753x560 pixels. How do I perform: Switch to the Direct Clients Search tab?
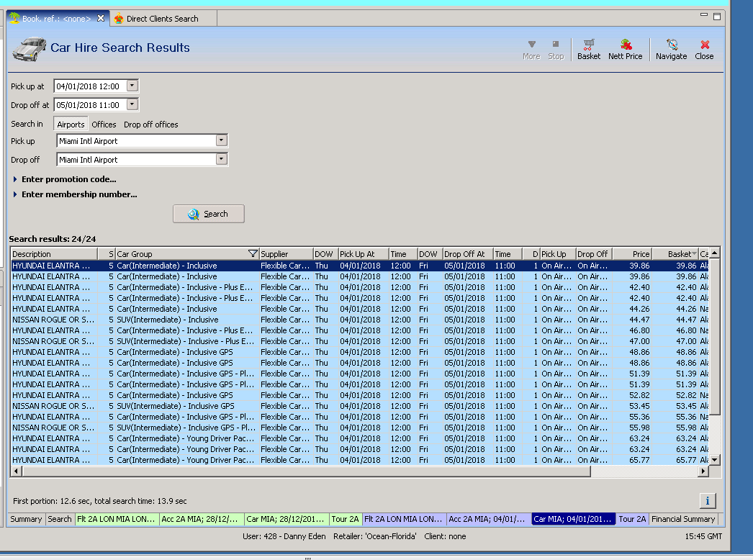click(162, 19)
